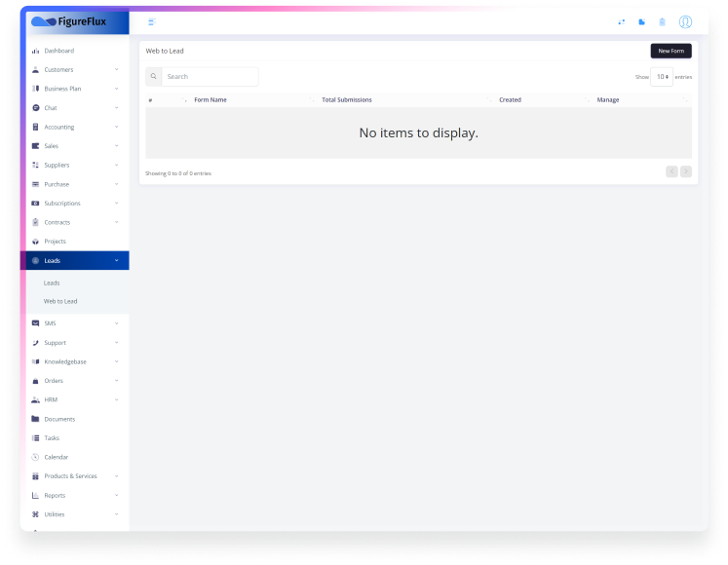Expand the Customers menu chevron
728x565 pixels.
[x=116, y=70]
